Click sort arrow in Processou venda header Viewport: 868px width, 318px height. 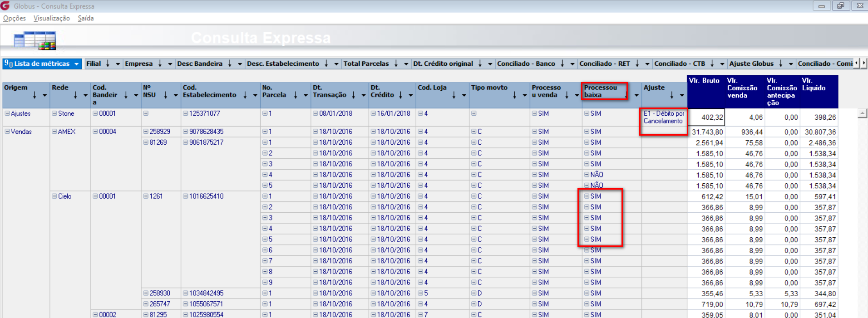[x=567, y=95]
